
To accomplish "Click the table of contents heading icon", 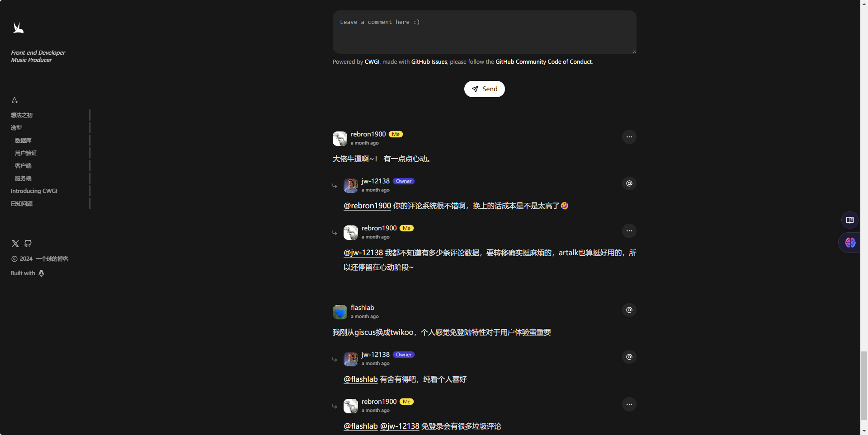I will [14, 100].
